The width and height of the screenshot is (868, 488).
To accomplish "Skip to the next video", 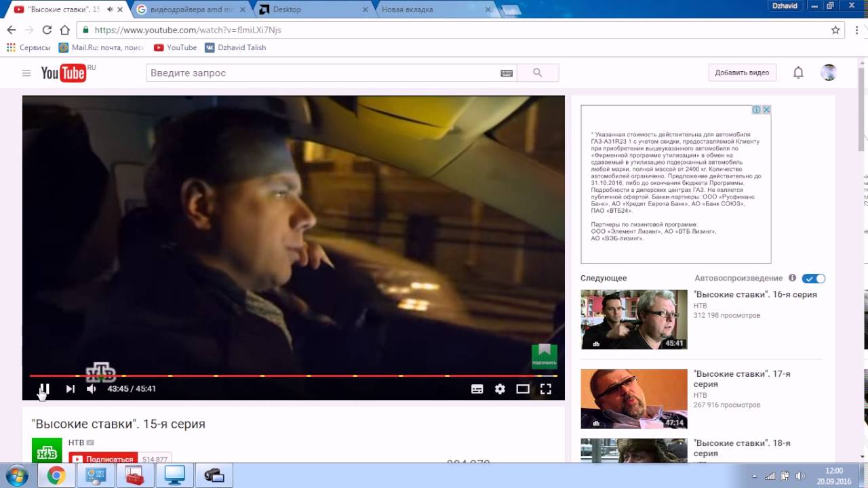I will [x=70, y=389].
